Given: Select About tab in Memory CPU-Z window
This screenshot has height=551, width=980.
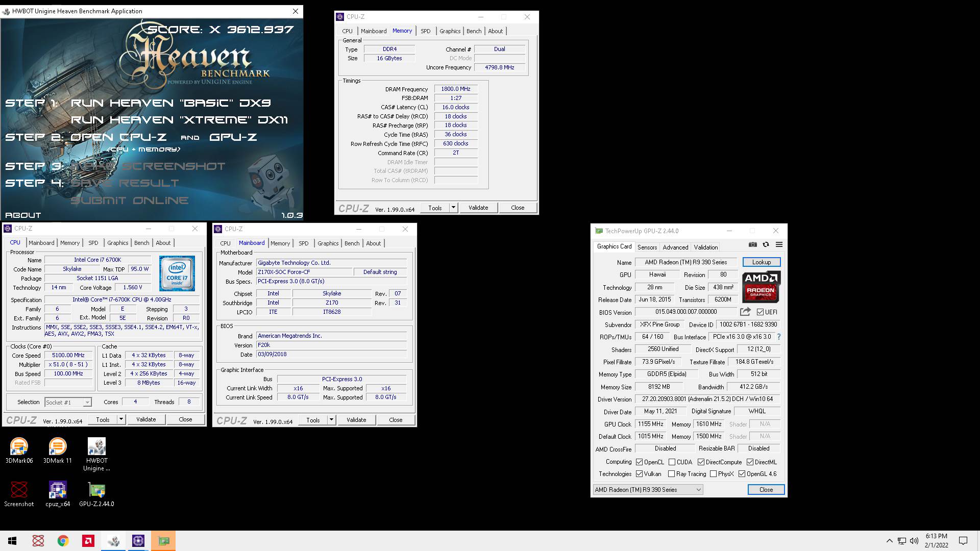Looking at the screenshot, I should click(495, 31).
